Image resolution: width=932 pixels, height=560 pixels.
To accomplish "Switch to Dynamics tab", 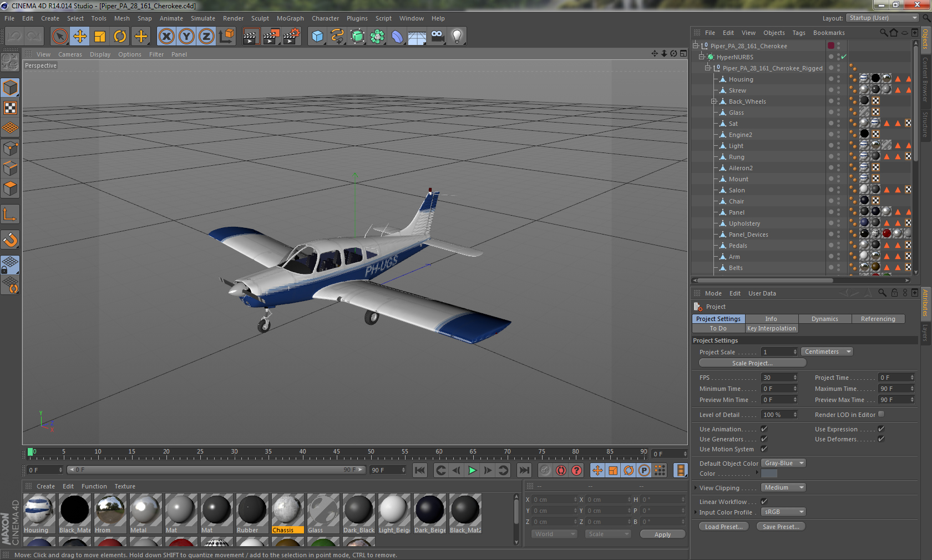I will click(825, 319).
